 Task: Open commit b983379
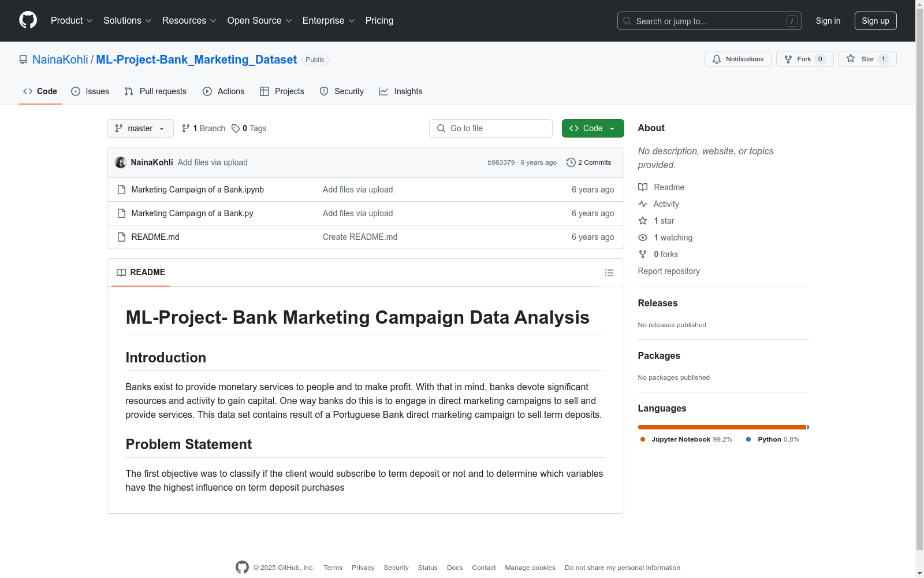pyautogui.click(x=501, y=162)
